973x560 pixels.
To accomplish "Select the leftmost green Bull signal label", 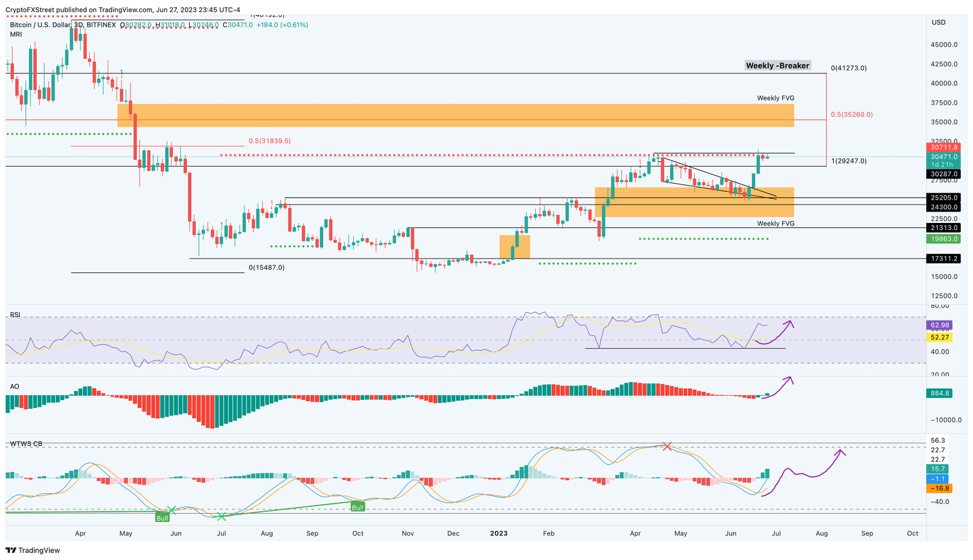I will click(162, 518).
